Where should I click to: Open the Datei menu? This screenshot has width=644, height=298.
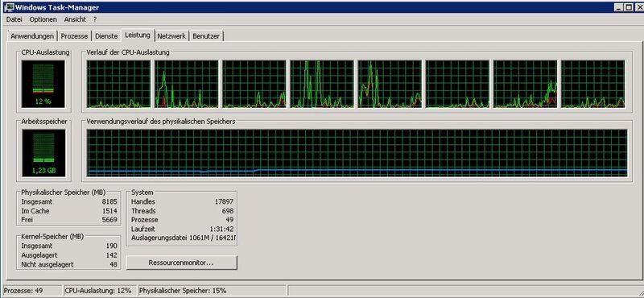pyautogui.click(x=14, y=19)
